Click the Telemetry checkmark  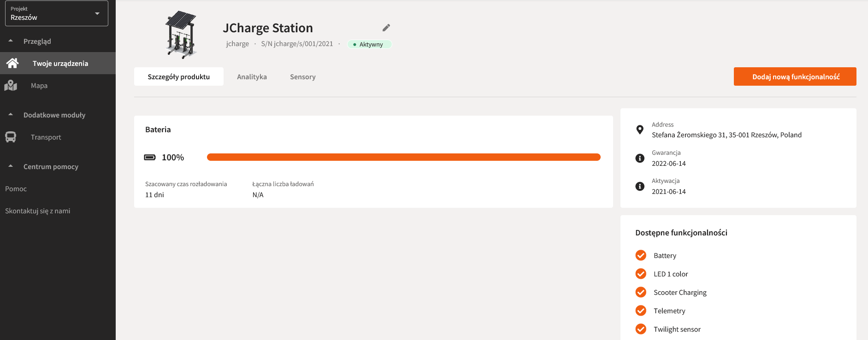[x=641, y=311]
